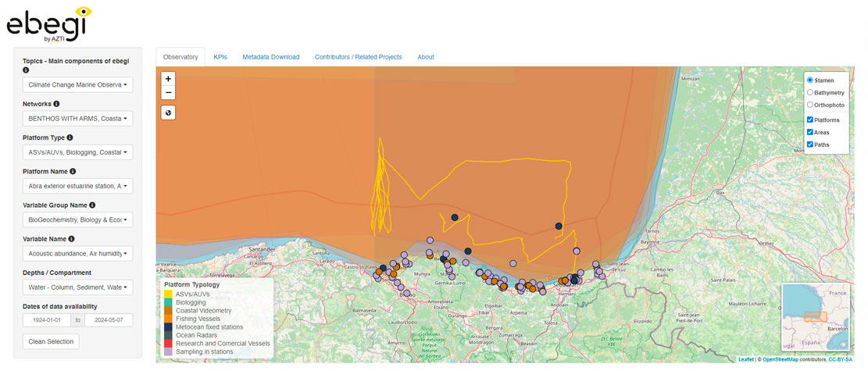Click the info icon beside Platform Name
This screenshot has width=868, height=371.
[x=73, y=171]
